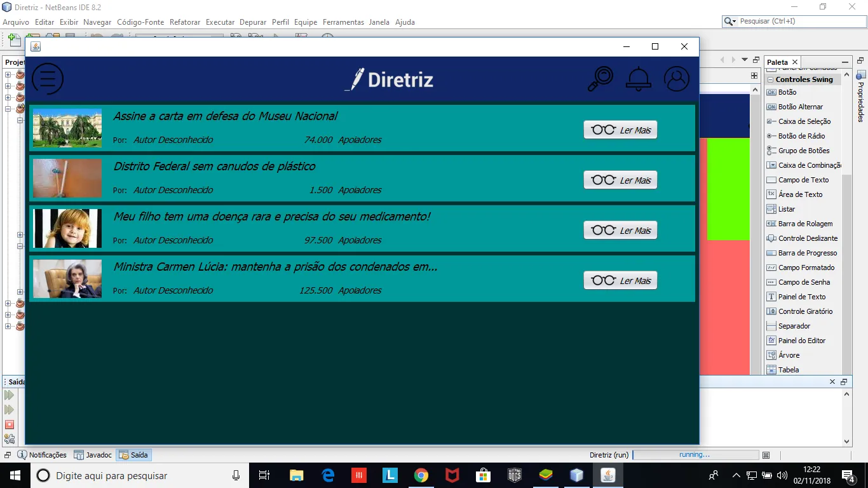Open notifications via the bell icon
This screenshot has height=488, width=868.
(639, 79)
